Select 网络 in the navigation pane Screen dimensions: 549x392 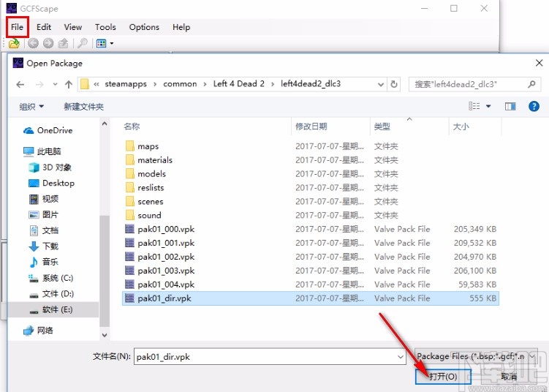(x=38, y=331)
